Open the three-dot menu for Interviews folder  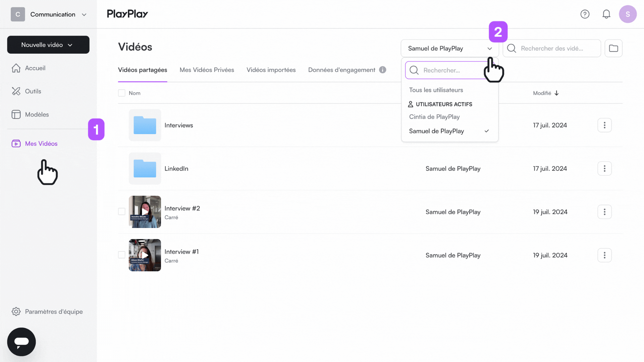click(604, 125)
